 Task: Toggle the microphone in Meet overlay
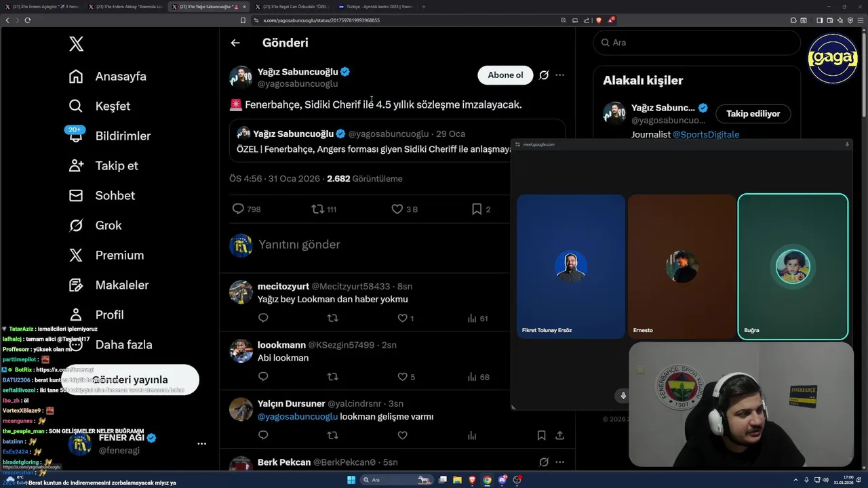(623, 396)
